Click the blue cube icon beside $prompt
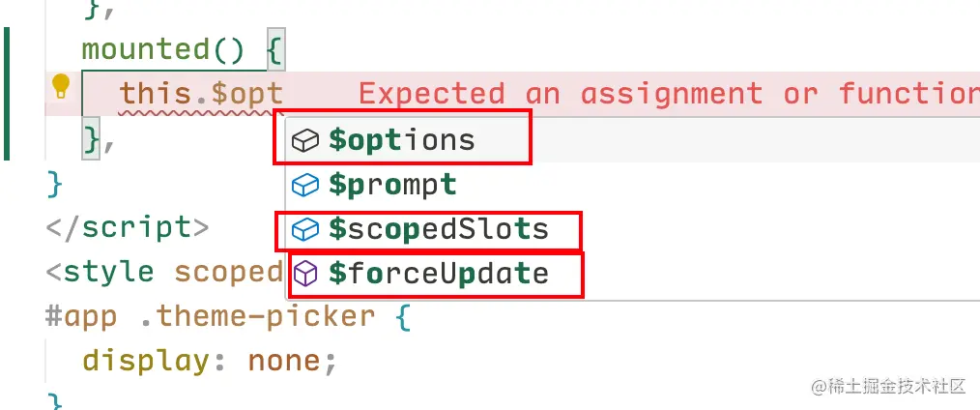Image resolution: width=980 pixels, height=410 pixels. coord(305,185)
